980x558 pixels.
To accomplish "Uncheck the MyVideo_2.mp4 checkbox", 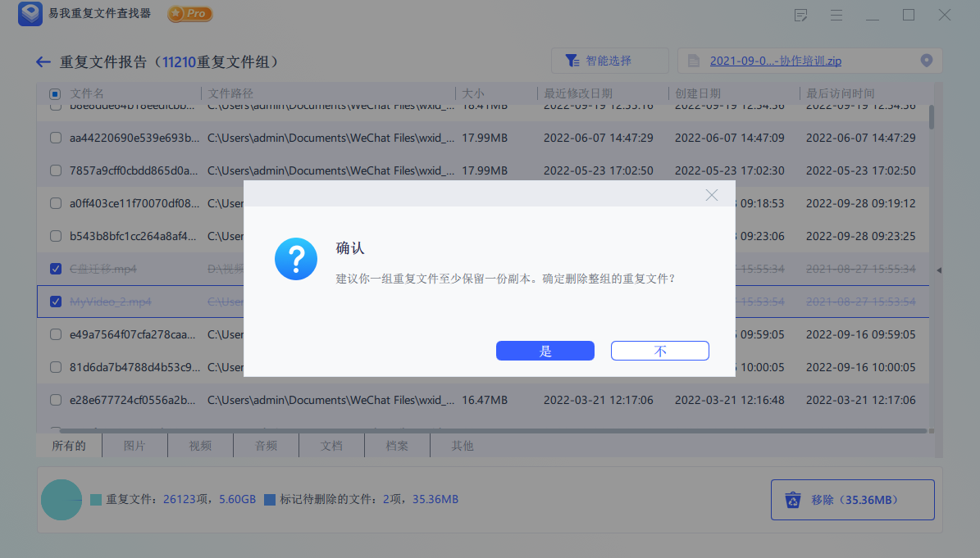I will click(55, 301).
